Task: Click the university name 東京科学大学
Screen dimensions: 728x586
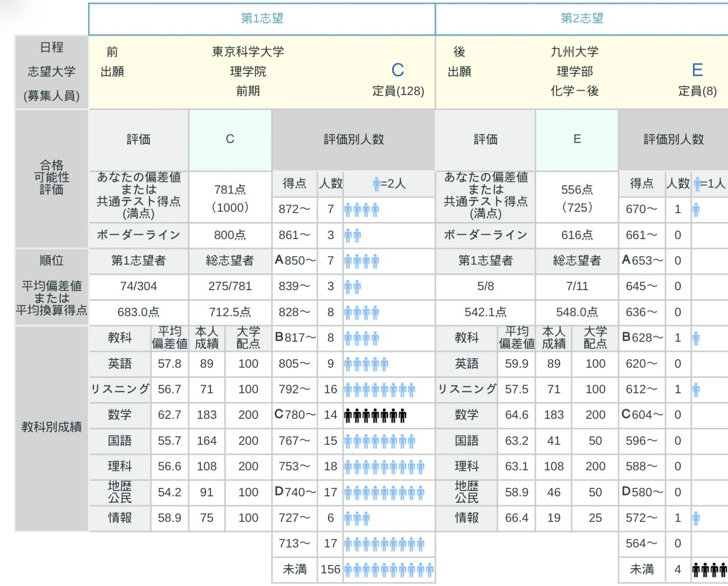Action: [248, 52]
